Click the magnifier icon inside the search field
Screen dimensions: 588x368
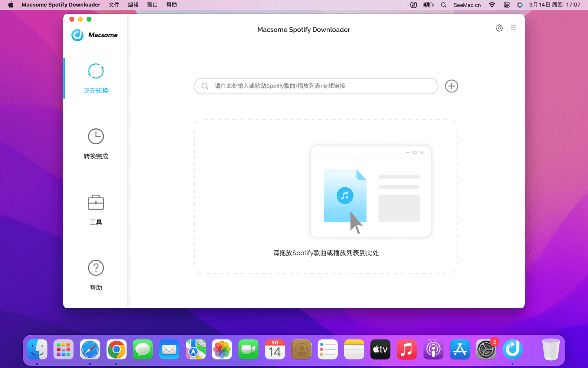[x=205, y=86]
